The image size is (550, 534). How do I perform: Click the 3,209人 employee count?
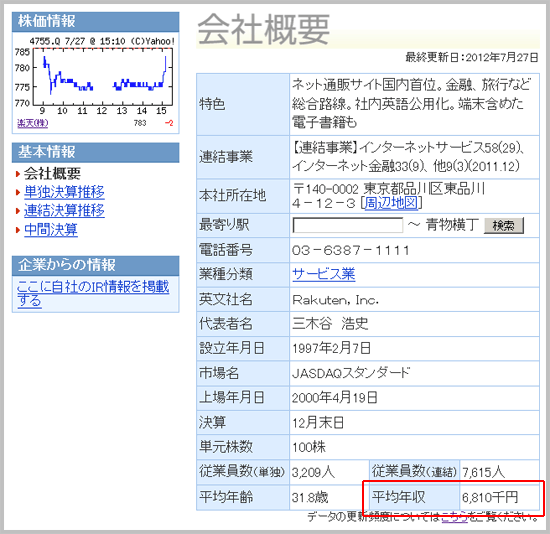314,472
